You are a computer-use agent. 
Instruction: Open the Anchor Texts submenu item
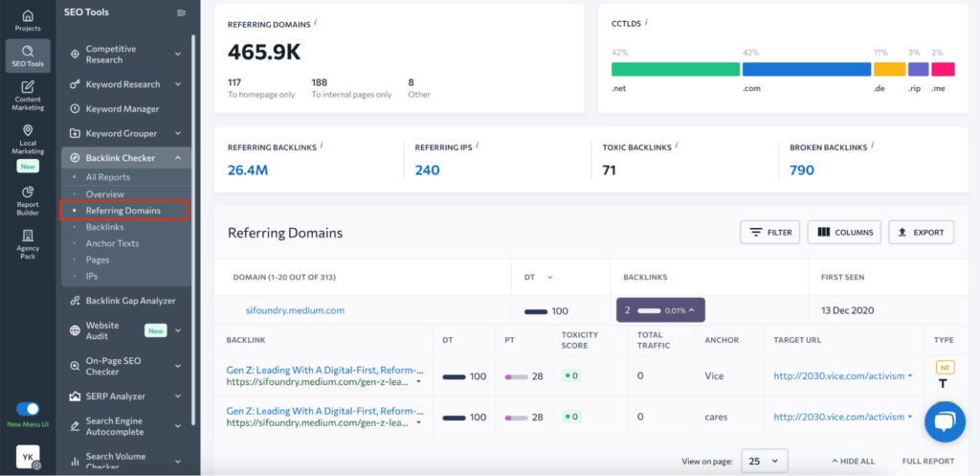[x=113, y=243]
